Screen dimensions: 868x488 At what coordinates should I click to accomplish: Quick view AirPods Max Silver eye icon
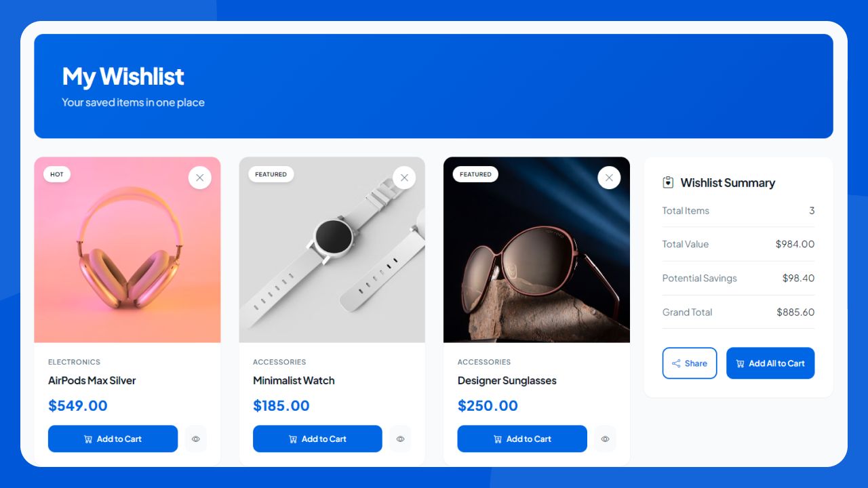pyautogui.click(x=195, y=439)
